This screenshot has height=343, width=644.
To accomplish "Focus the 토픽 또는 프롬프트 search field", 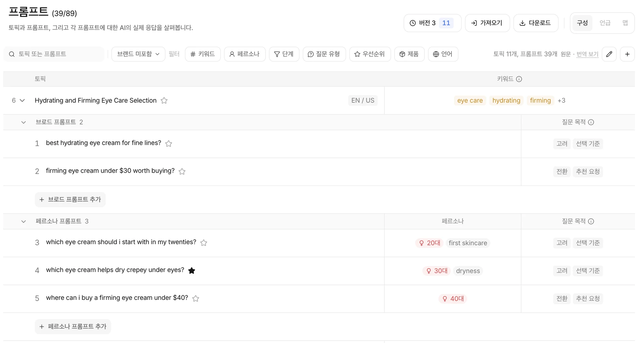I will [x=54, y=54].
